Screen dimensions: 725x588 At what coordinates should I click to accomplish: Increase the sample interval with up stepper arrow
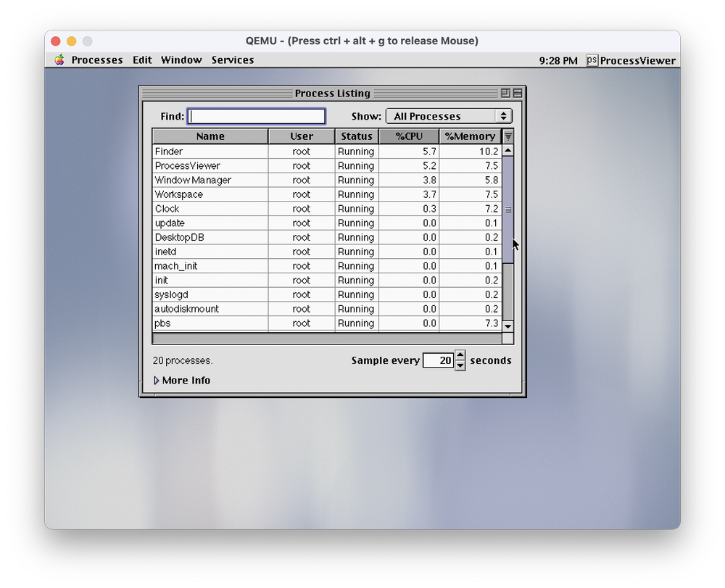(x=460, y=355)
